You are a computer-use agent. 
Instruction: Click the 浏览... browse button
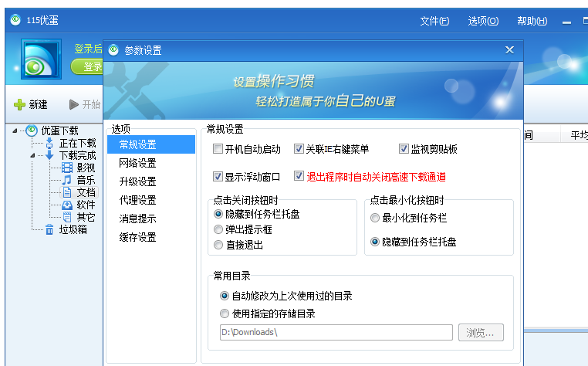tap(481, 333)
